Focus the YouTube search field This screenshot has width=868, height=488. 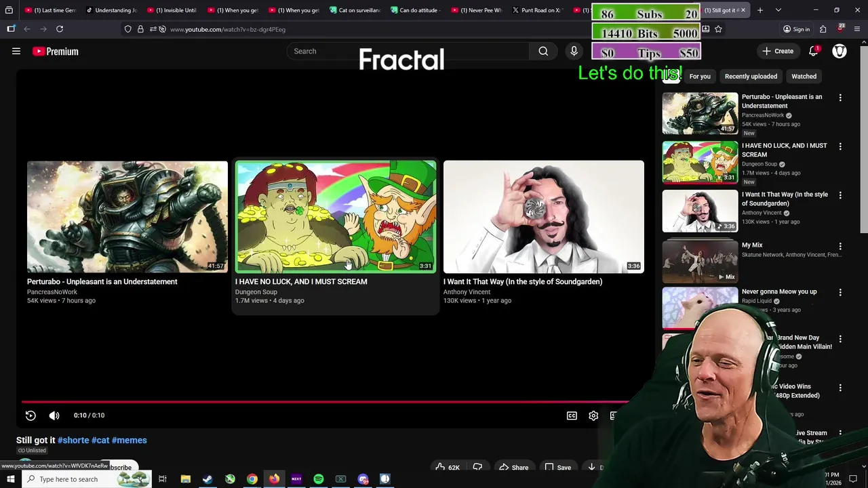pyautogui.click(x=407, y=51)
